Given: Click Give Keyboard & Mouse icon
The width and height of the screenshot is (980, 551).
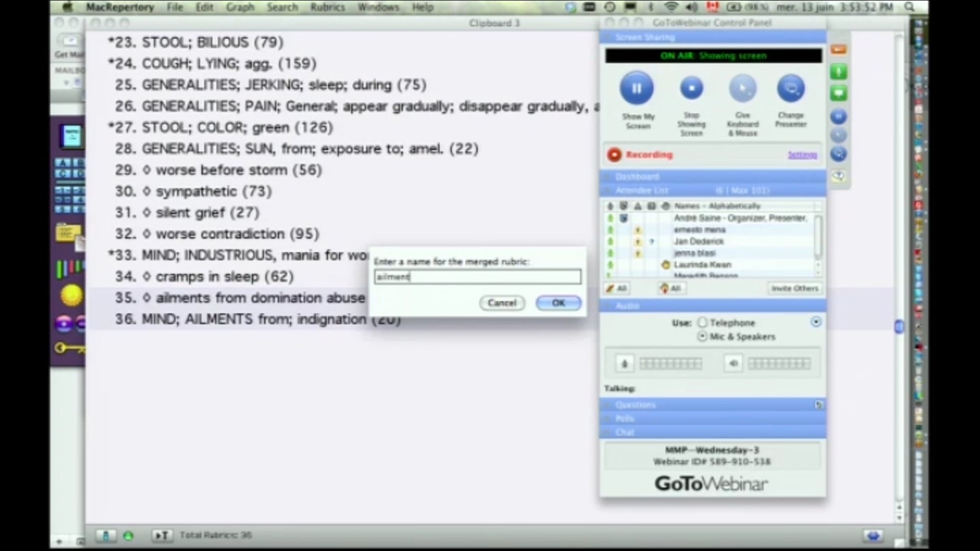Looking at the screenshot, I should [x=743, y=88].
